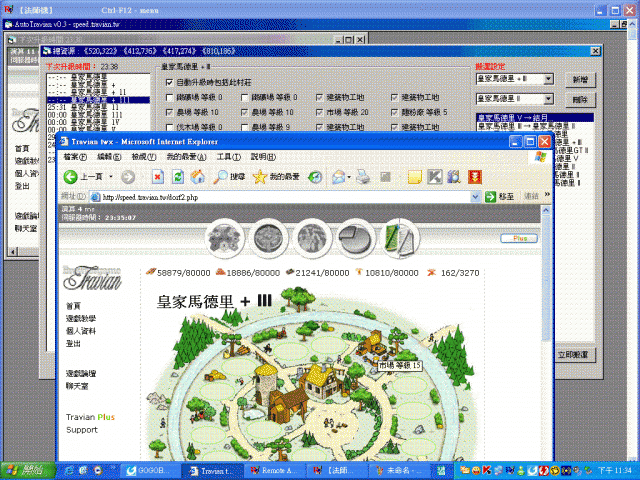Click the yellow sticky note toolbar icon
Image resolution: width=640 pixels, height=480 pixels.
pos(414,177)
